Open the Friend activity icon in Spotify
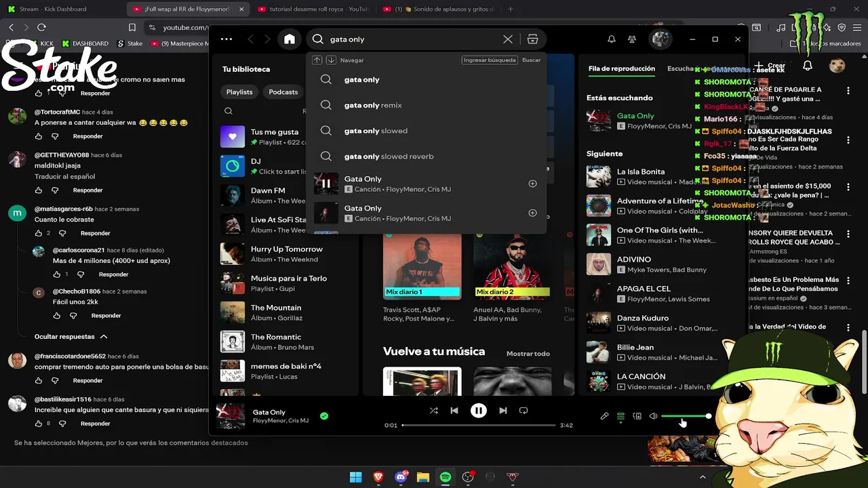The width and height of the screenshot is (868, 488). click(632, 39)
